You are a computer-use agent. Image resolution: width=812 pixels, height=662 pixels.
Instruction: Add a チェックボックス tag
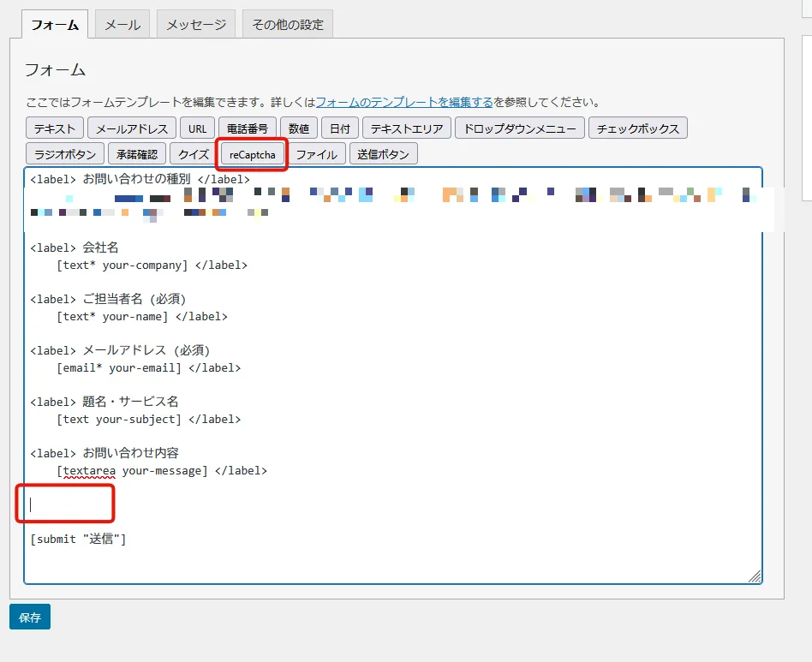point(637,128)
